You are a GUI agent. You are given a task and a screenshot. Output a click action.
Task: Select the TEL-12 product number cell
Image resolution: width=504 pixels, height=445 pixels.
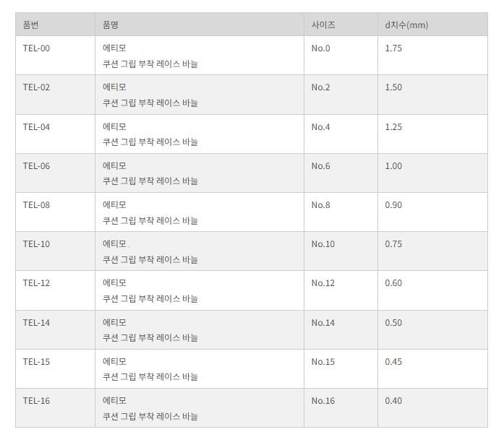pyautogui.click(x=55, y=290)
